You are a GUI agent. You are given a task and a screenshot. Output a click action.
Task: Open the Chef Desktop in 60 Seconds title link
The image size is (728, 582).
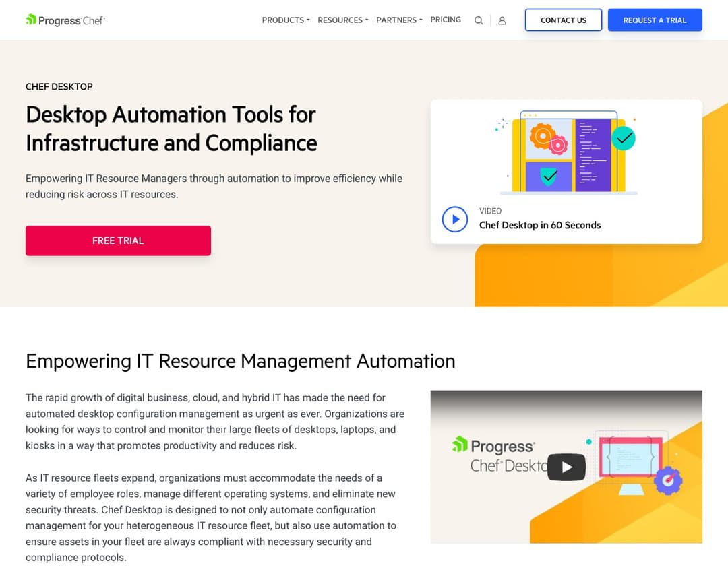coord(539,225)
